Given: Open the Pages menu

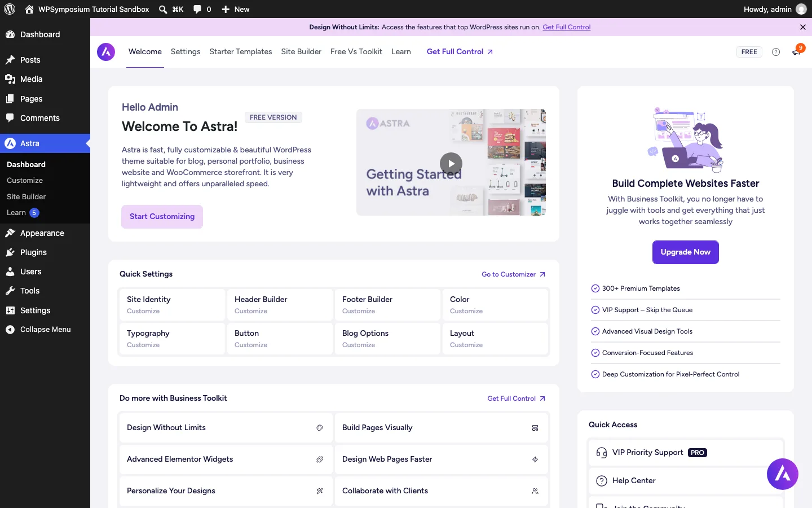Looking at the screenshot, I should point(45,99).
